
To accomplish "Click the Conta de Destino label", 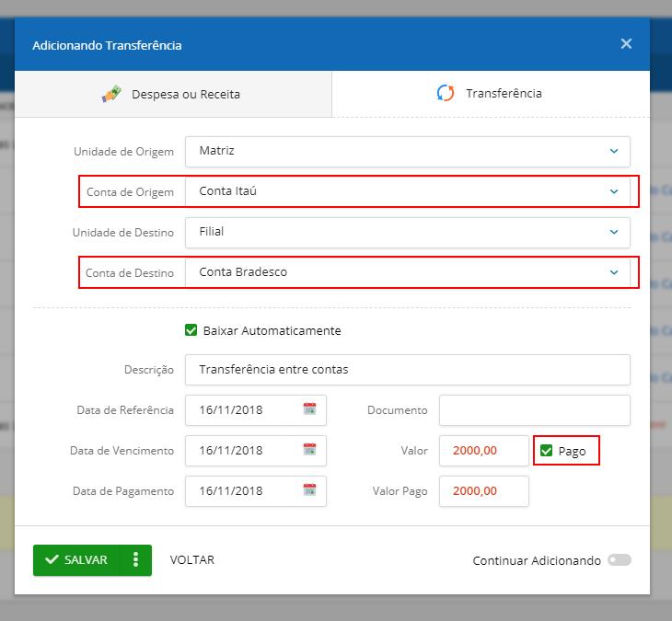I will 130,273.
